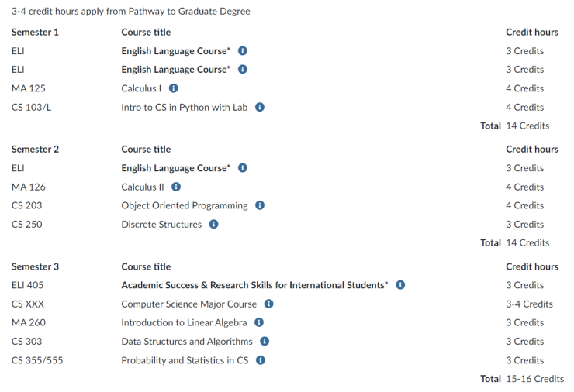Click info icon for Semester 2 English Language Course
This screenshot has height=392, width=574.
243,168
